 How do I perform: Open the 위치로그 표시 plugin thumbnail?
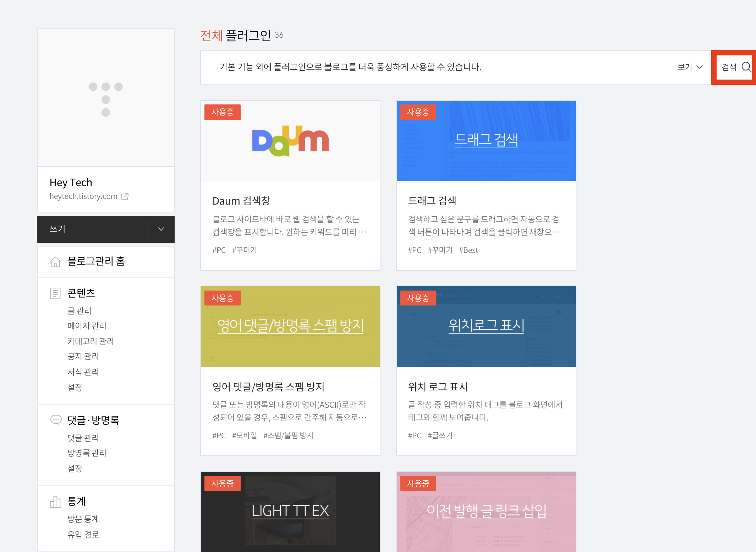pos(486,326)
